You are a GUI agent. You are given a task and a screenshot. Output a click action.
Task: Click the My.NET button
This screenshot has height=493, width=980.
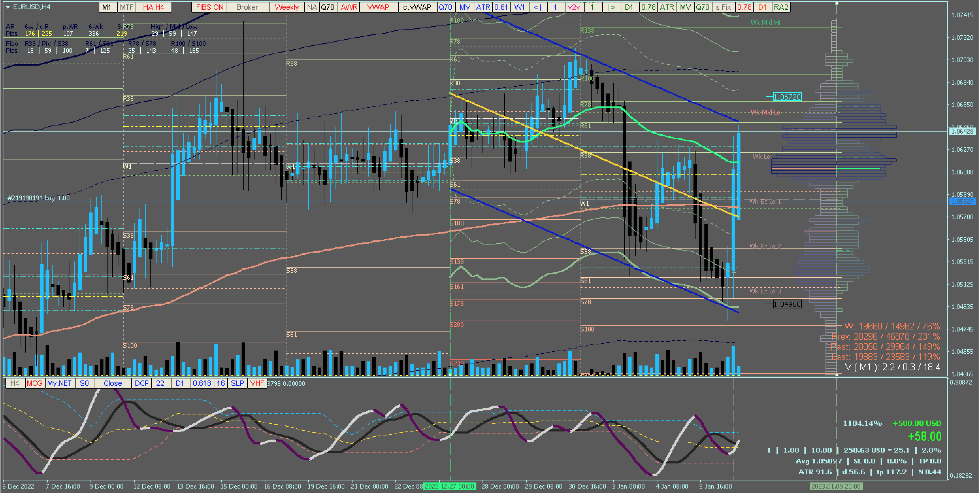click(x=59, y=383)
